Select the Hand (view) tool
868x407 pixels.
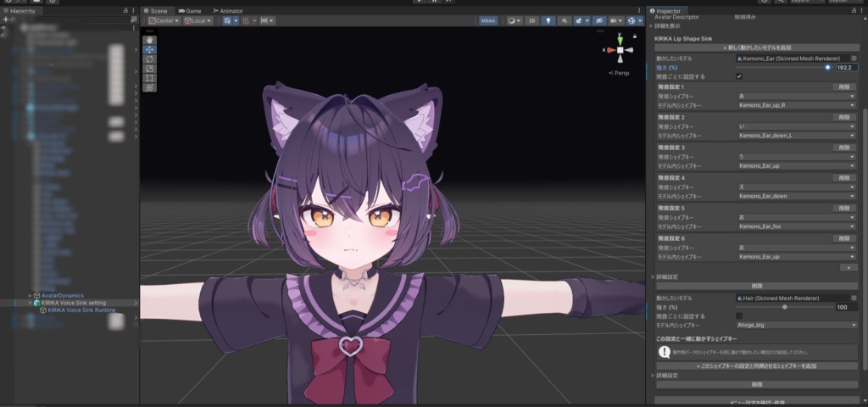pyautogui.click(x=150, y=41)
